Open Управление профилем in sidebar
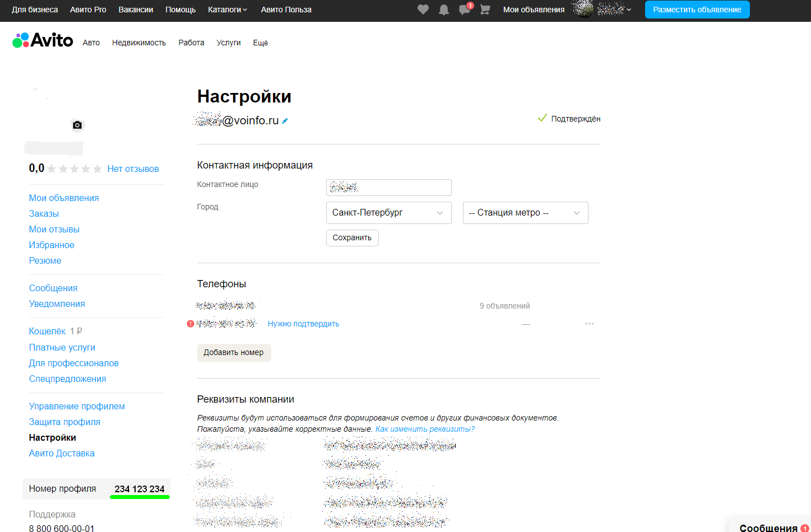The width and height of the screenshot is (811, 532). (77, 406)
